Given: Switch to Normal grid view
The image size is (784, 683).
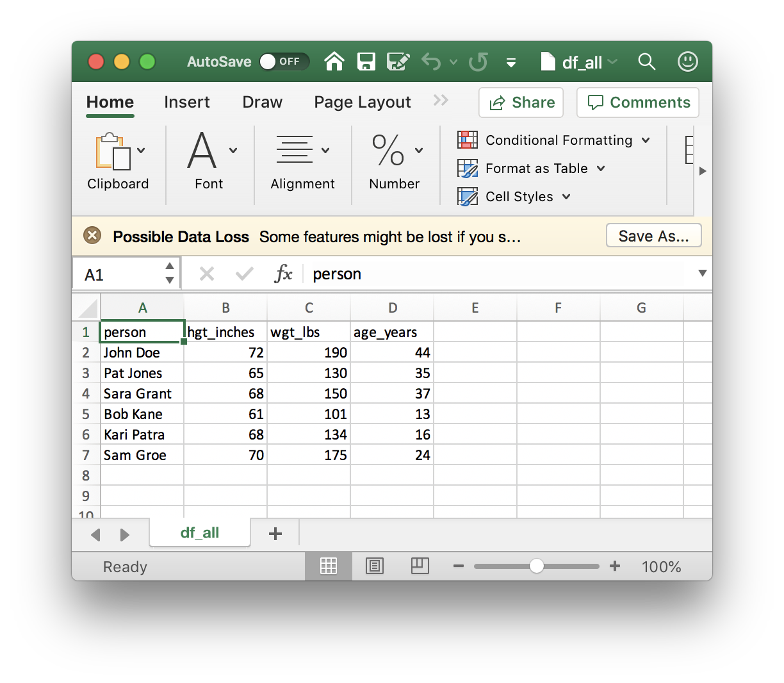Looking at the screenshot, I should (329, 566).
